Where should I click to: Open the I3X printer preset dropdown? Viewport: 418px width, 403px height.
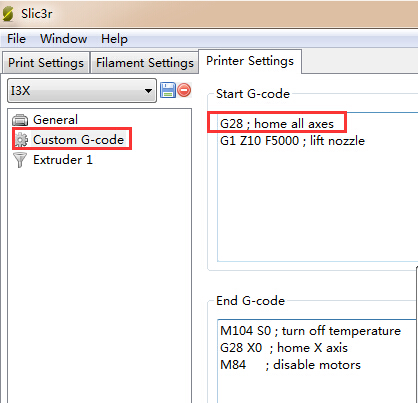(82, 90)
